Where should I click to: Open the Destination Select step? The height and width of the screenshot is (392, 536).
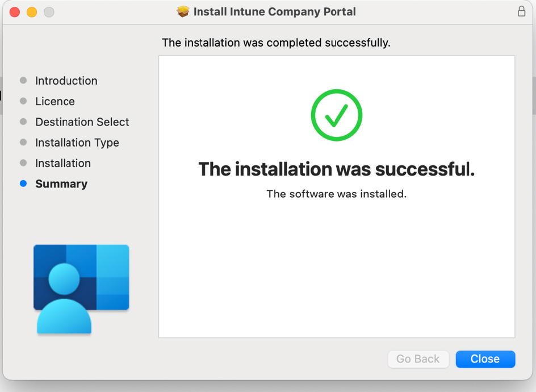click(82, 122)
